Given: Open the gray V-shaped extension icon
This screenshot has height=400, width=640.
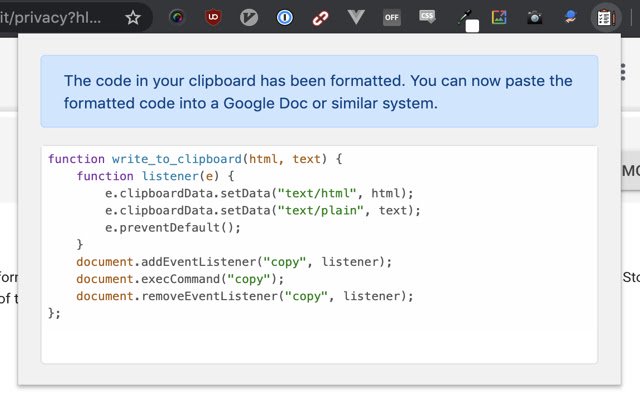Looking at the screenshot, I should tap(356, 17).
